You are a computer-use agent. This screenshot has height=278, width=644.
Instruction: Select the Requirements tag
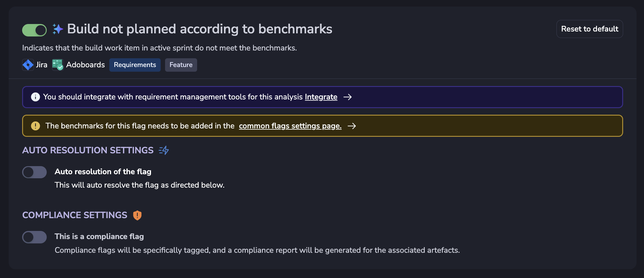pos(135,65)
